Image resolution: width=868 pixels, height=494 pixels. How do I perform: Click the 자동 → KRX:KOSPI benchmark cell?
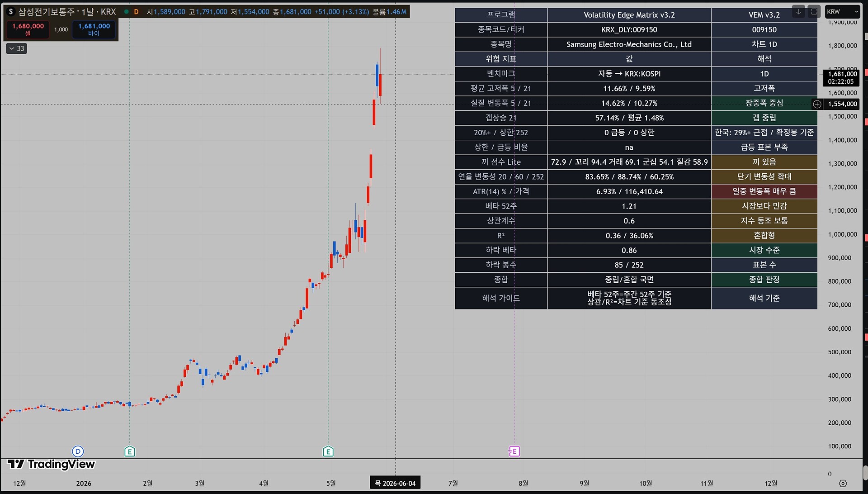pos(629,74)
